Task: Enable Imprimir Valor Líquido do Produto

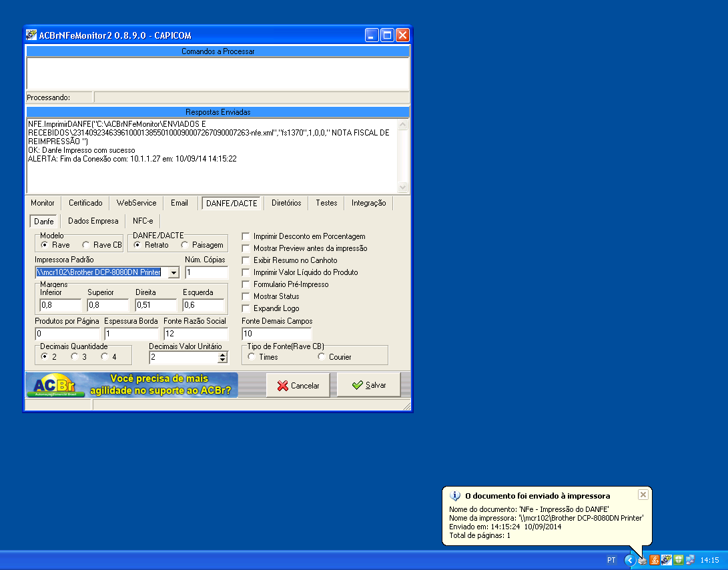Action: pyautogui.click(x=246, y=273)
